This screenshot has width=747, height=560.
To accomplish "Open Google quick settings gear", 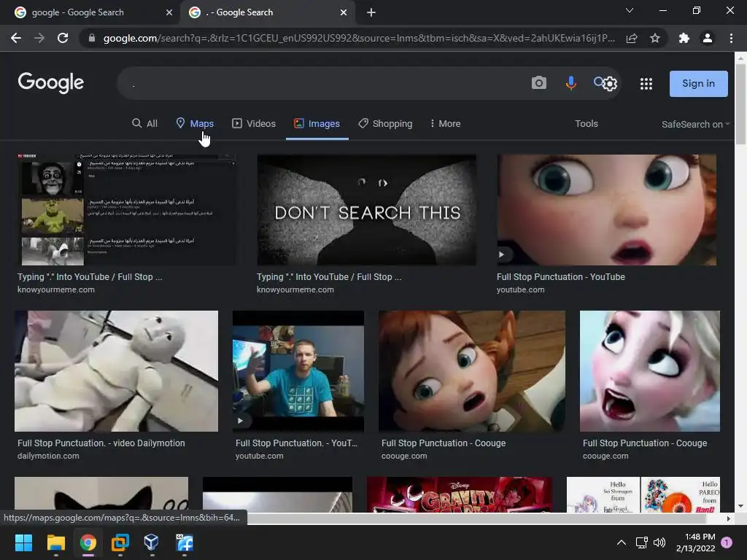I will [x=610, y=84].
